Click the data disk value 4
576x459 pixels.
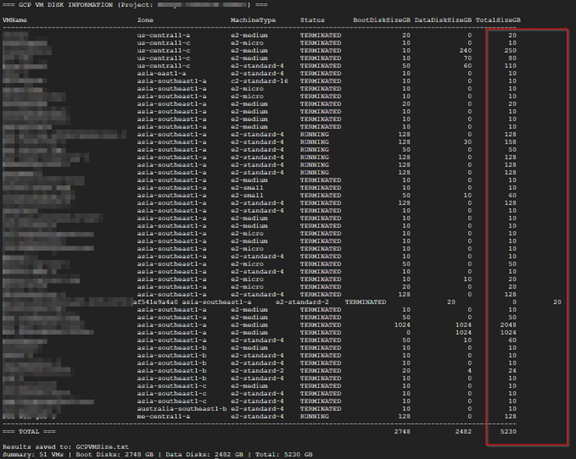click(469, 371)
